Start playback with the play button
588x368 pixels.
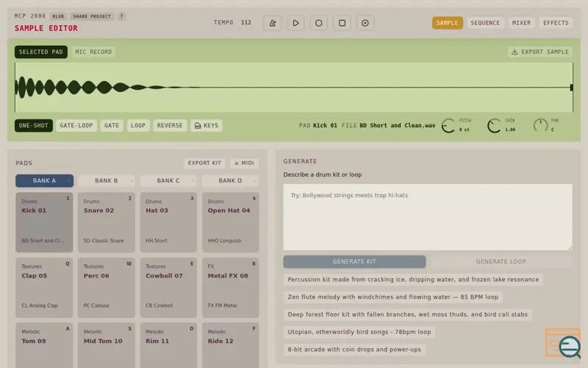pos(296,23)
